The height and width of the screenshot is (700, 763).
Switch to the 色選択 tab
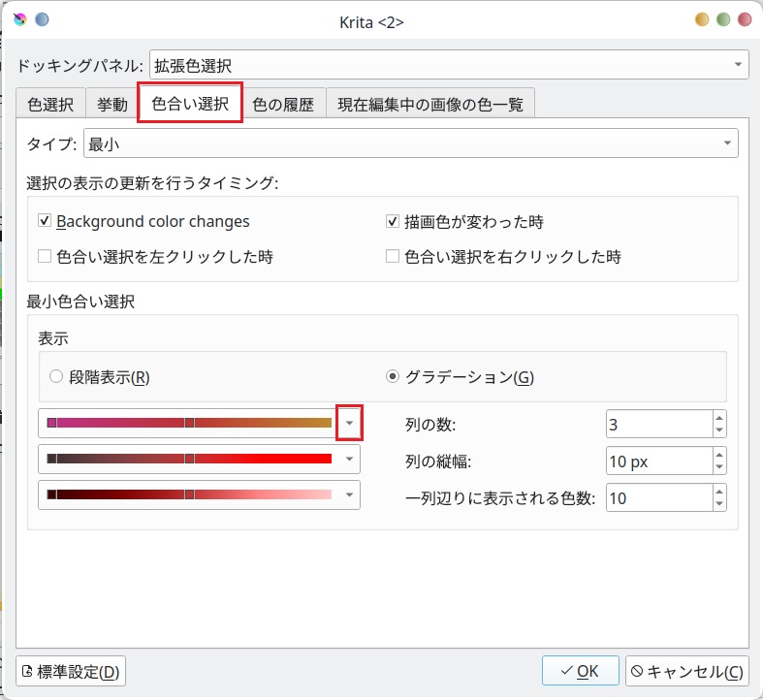click(50, 105)
